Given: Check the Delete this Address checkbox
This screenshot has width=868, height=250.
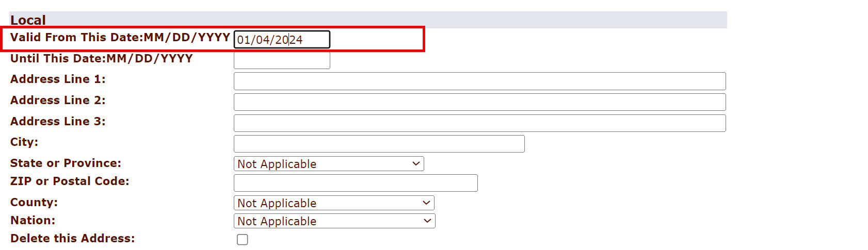Looking at the screenshot, I should 243,240.
